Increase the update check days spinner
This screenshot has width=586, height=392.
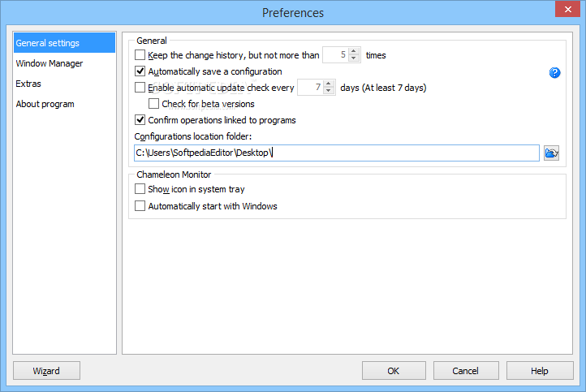click(329, 84)
